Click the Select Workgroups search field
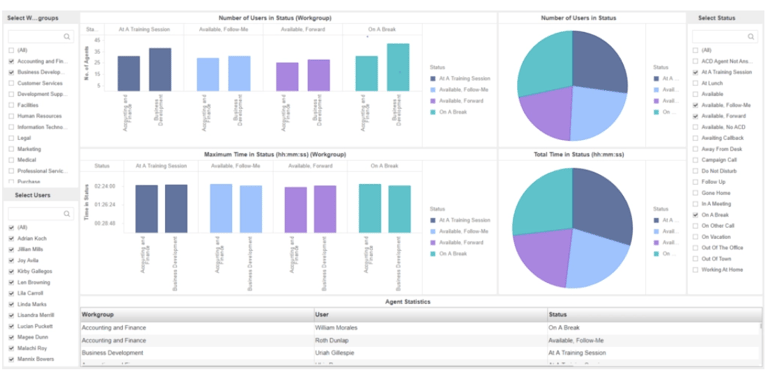The width and height of the screenshot is (770, 372). pos(41,37)
